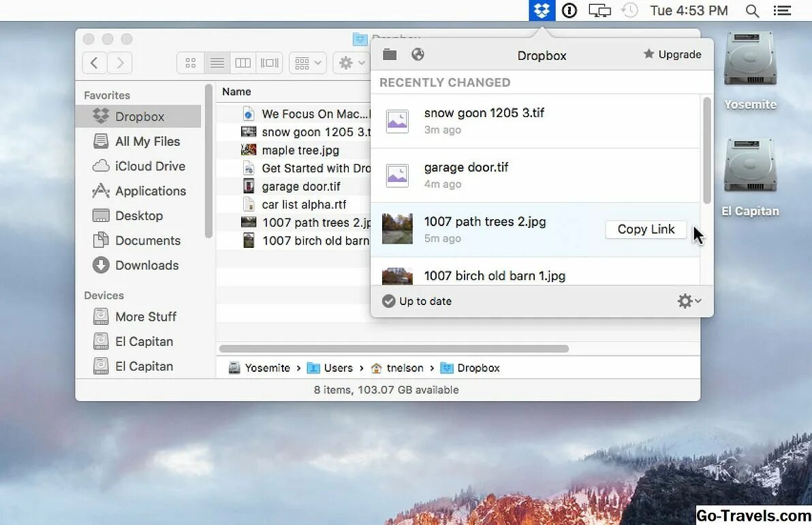
Task: Switch Finder to Cover Flow view
Action: pyautogui.click(x=269, y=63)
